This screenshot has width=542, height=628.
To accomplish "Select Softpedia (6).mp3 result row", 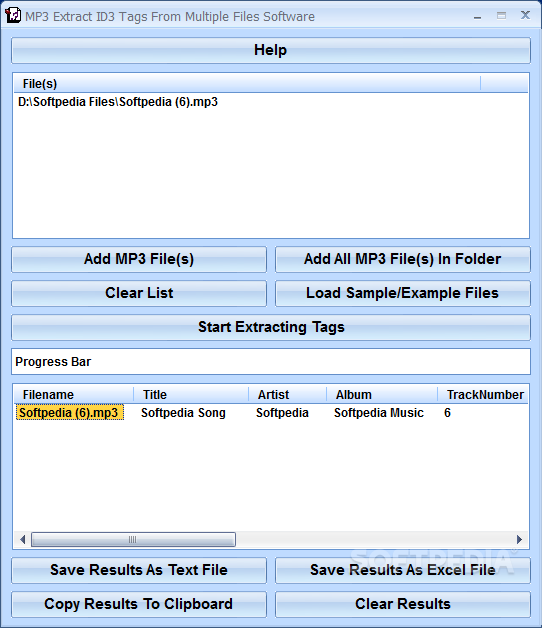I will click(x=70, y=413).
